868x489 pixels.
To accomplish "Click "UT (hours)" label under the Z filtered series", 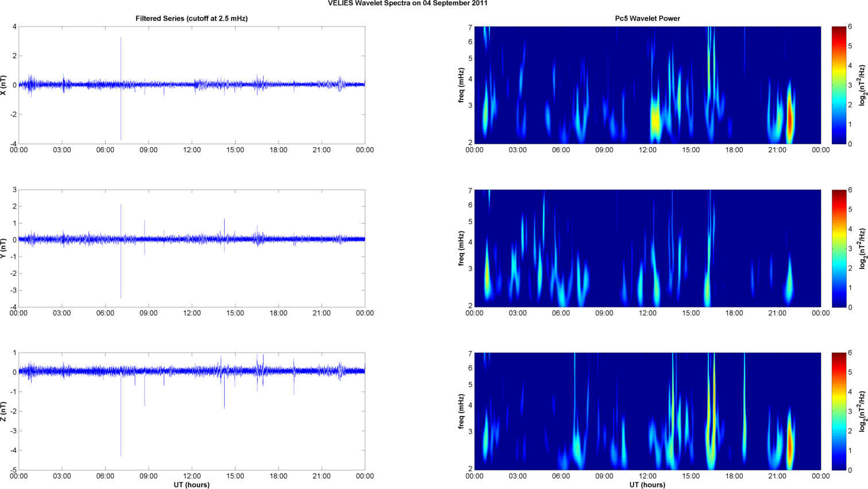I will click(x=192, y=484).
